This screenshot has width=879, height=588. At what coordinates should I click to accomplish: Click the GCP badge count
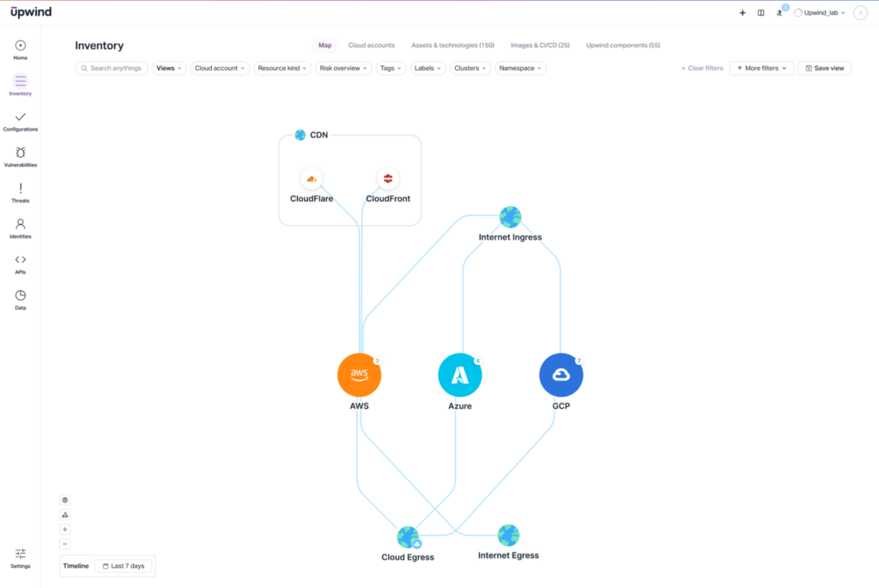pyautogui.click(x=579, y=361)
